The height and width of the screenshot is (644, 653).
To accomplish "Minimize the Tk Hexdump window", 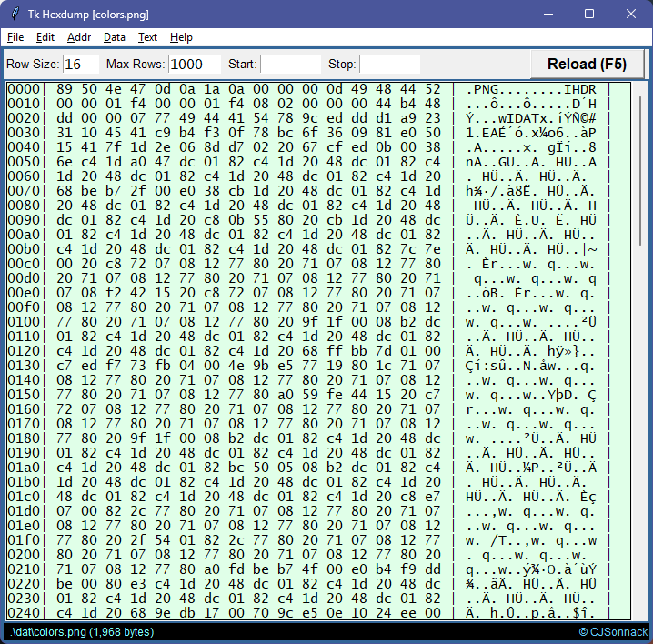I will 548,15.
